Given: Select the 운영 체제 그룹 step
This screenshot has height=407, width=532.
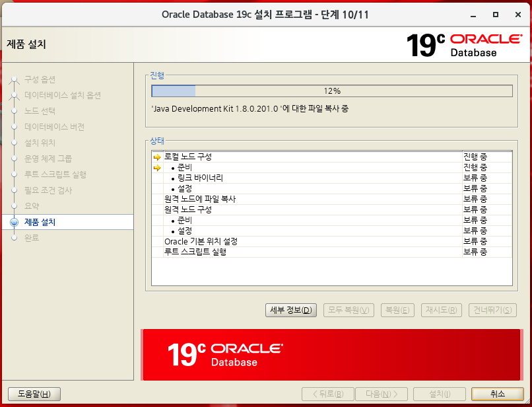Looking at the screenshot, I should click(48, 159).
